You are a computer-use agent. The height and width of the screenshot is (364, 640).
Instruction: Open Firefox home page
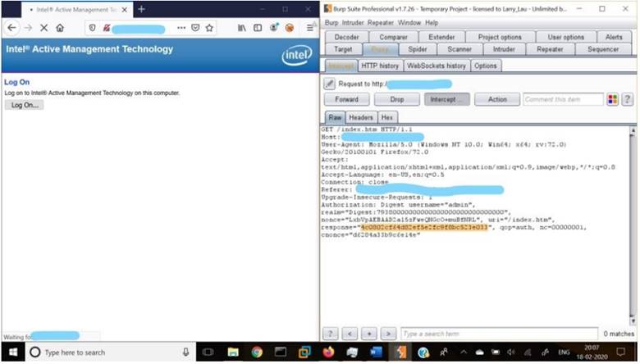coord(60,28)
